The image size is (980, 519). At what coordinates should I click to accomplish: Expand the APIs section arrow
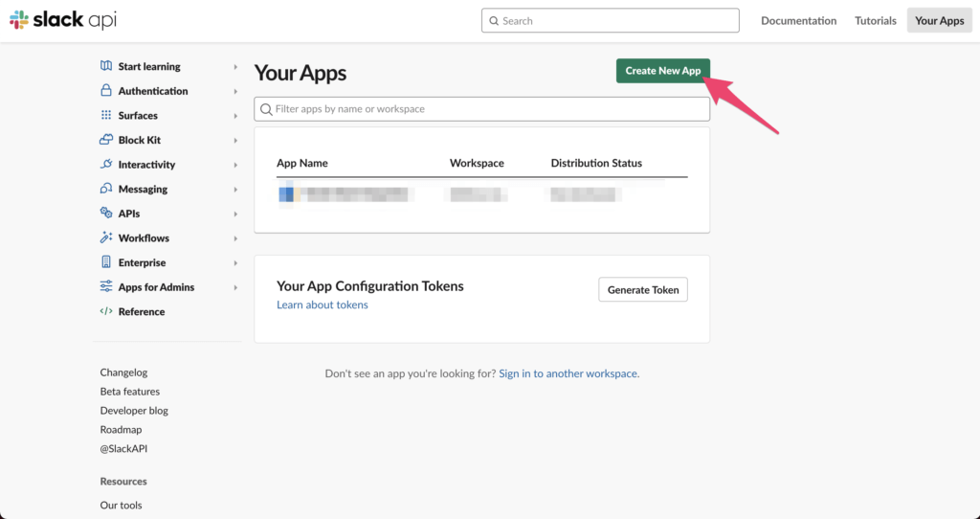click(235, 214)
